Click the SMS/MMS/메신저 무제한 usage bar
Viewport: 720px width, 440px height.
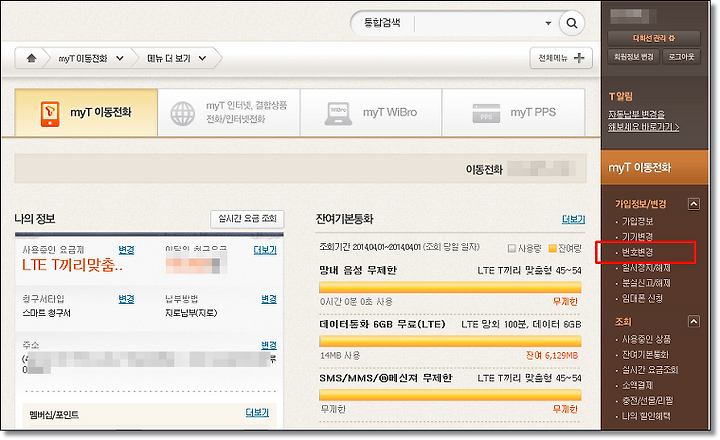[x=450, y=395]
